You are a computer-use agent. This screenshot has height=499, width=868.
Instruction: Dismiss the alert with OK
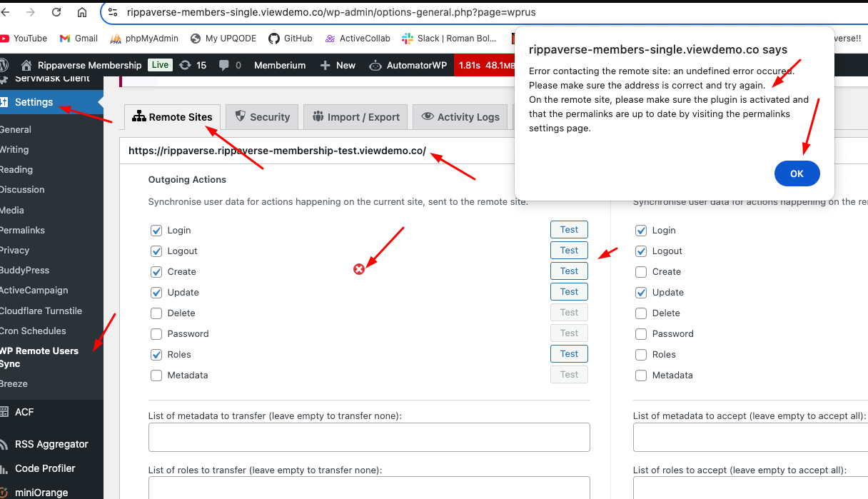click(x=797, y=173)
